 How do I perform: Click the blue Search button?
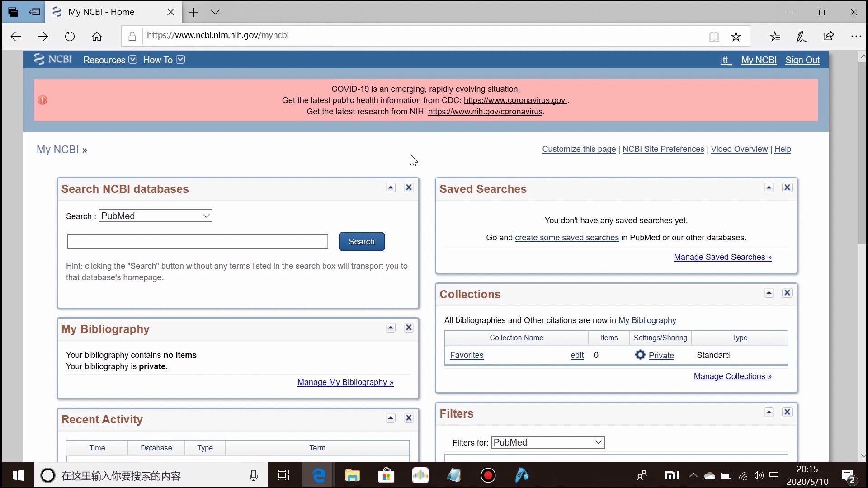click(x=362, y=242)
